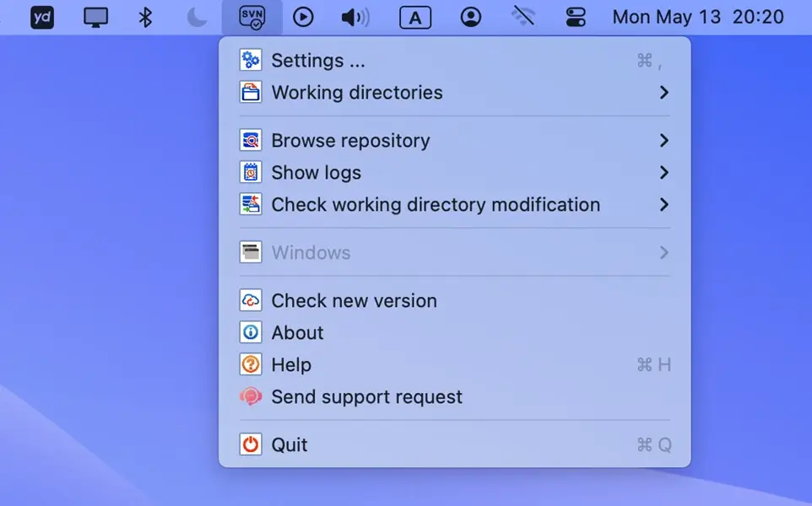Viewport: 812px width, 506px height.
Task: Click the red Quit power icon
Action: (x=251, y=445)
